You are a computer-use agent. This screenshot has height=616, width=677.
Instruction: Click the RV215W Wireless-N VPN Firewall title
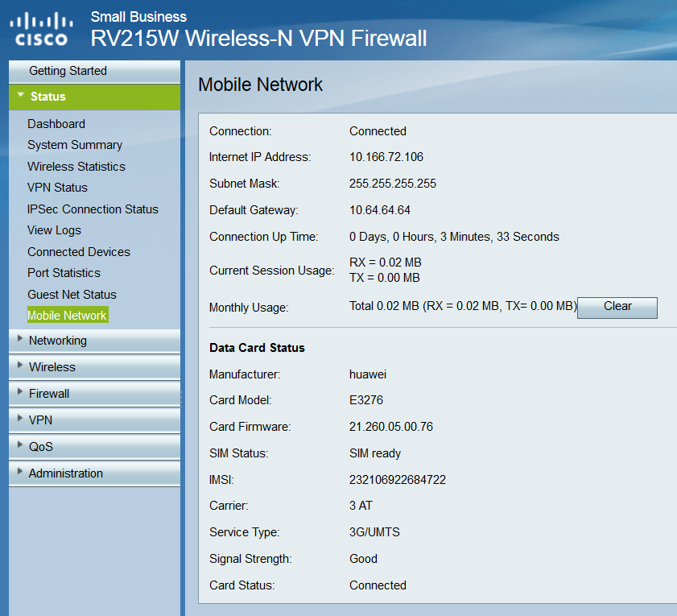pos(258,38)
